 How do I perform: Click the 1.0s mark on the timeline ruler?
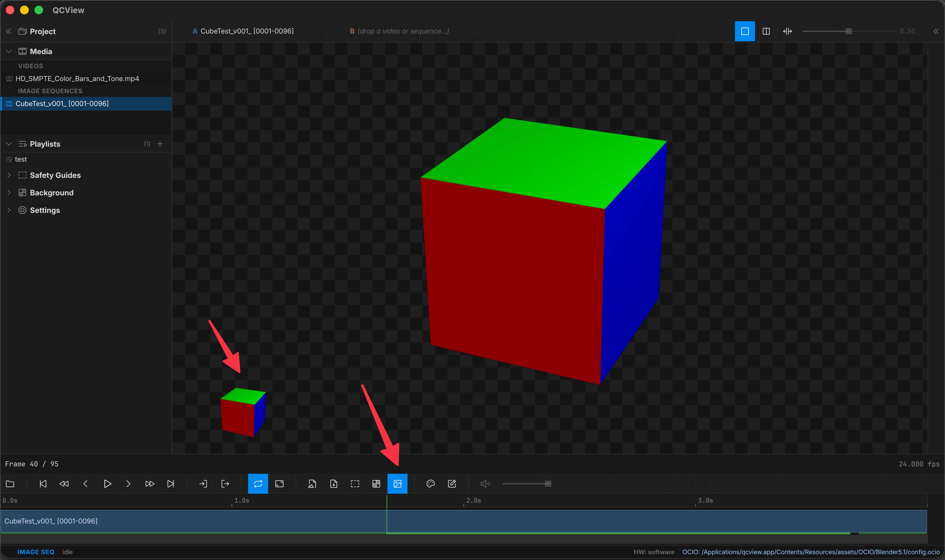click(x=242, y=501)
